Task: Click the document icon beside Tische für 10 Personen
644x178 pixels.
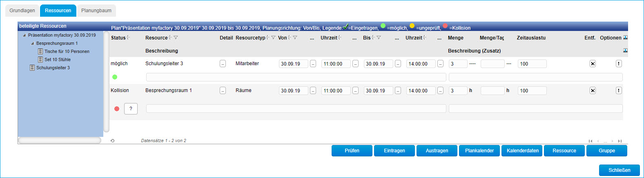Action: (40, 51)
